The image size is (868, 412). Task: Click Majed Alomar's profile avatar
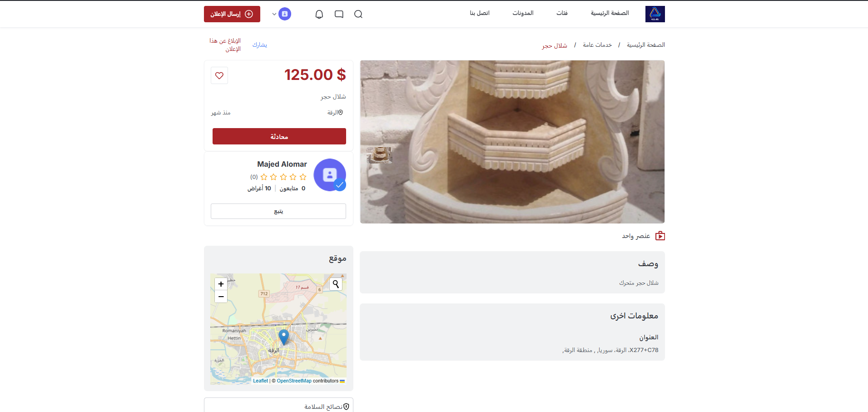click(330, 175)
